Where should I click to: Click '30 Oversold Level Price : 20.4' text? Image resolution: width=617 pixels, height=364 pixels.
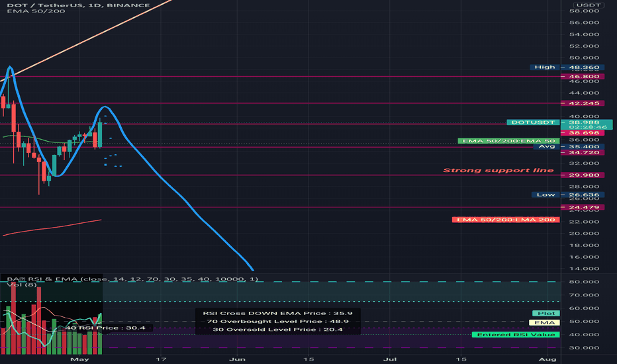tap(277, 330)
